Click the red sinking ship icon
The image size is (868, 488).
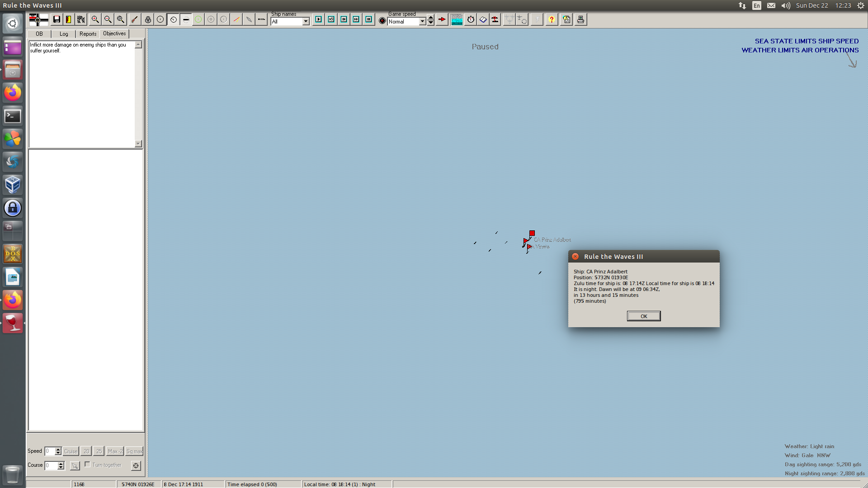[495, 19]
